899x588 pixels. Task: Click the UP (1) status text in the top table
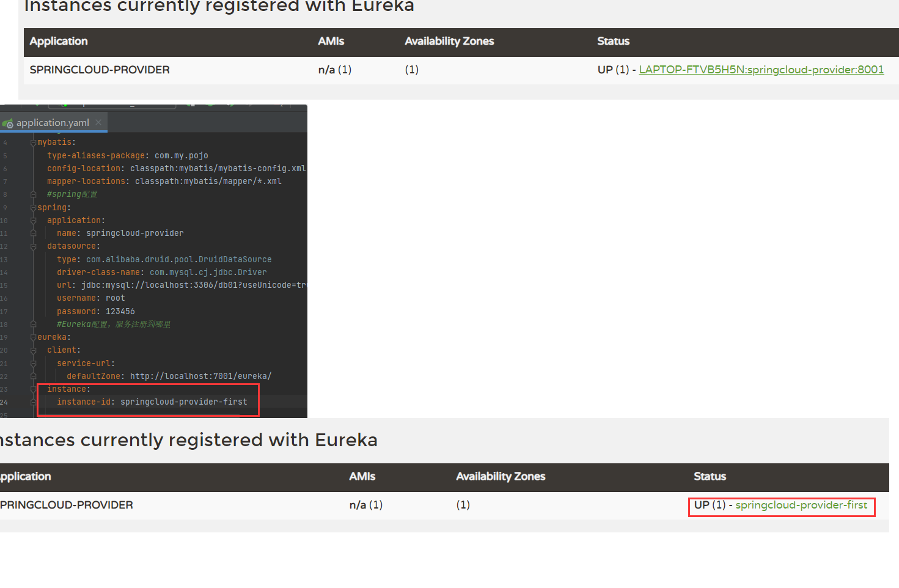pyautogui.click(x=613, y=70)
